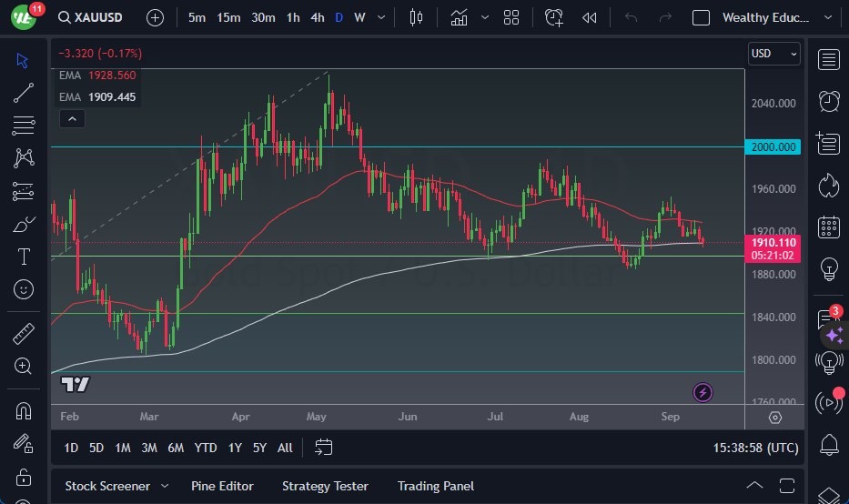Toggle lock all drawing tools

coord(24,477)
